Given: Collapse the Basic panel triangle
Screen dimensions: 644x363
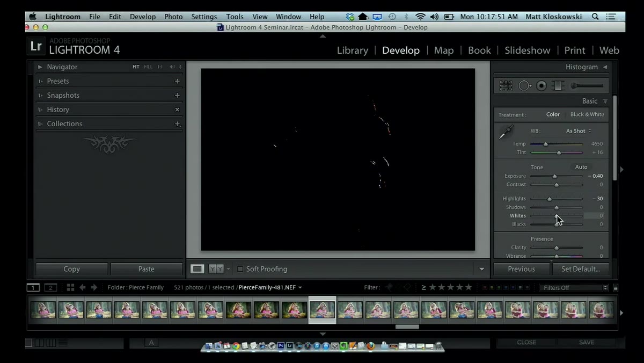Looking at the screenshot, I should (x=605, y=101).
